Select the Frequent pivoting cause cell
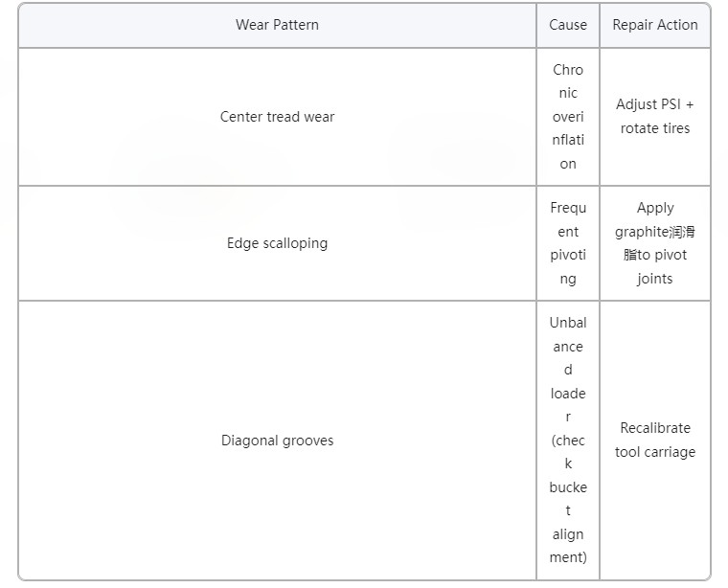728x588 pixels. coord(568,243)
